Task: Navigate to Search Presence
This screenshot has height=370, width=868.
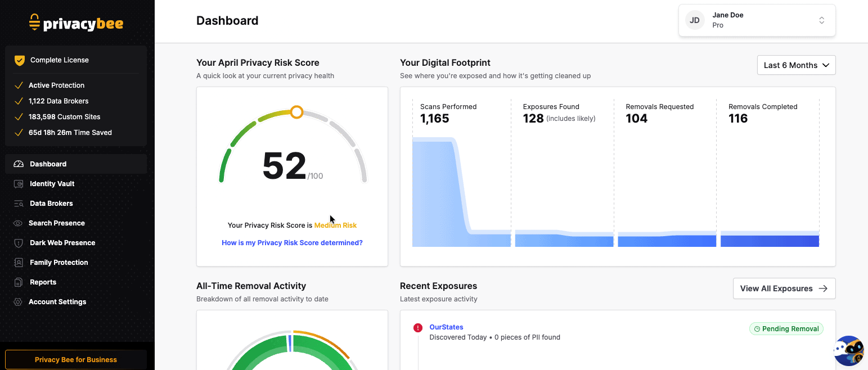Action: tap(76, 223)
